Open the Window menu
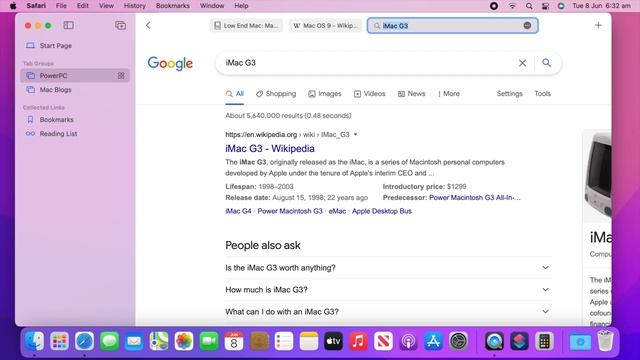The width and height of the screenshot is (640, 360). click(212, 6)
